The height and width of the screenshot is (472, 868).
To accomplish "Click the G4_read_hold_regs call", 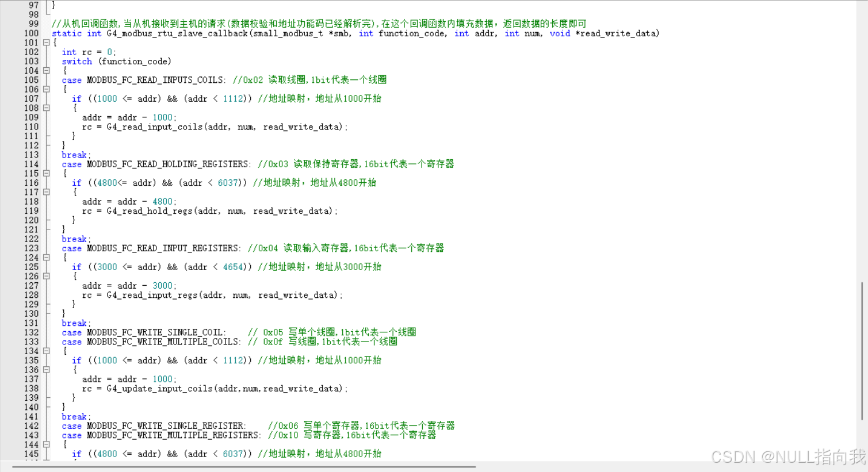I will pos(222,211).
